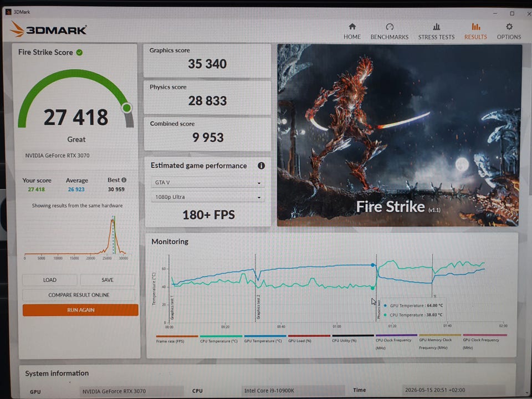Click the Physics test marker line
This screenshot has width=532, height=399.
point(376,288)
